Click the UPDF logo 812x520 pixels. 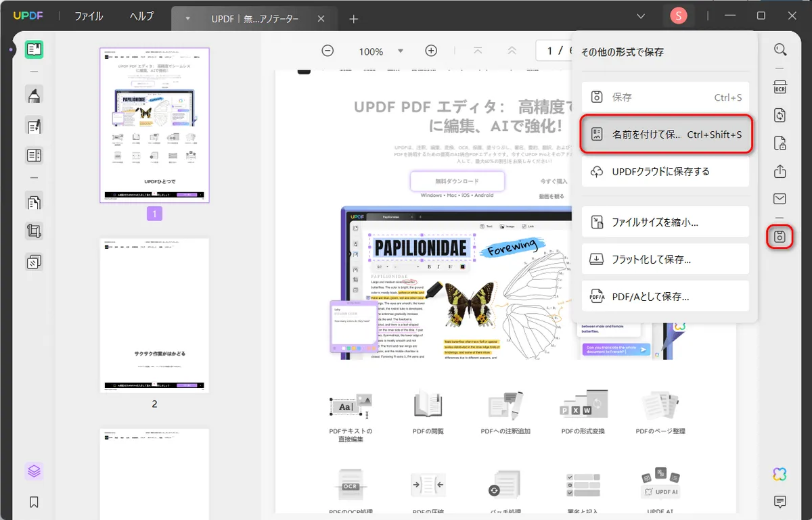[x=28, y=16]
